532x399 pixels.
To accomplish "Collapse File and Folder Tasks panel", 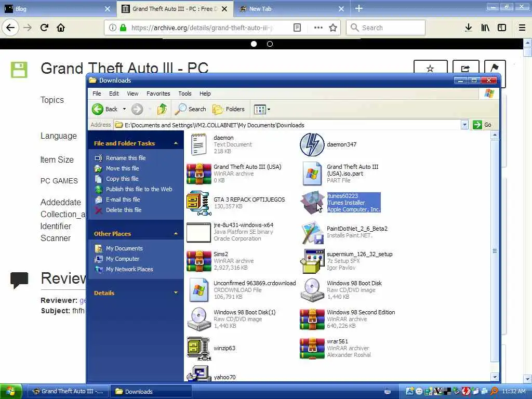I will coord(176,143).
